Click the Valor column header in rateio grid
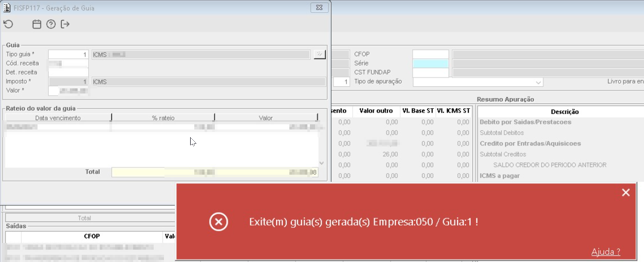This screenshot has width=644, height=262. tap(266, 118)
